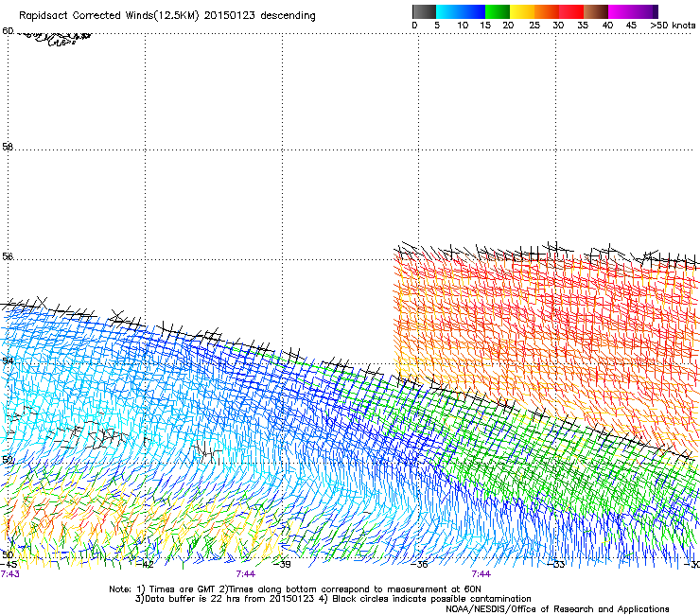
Task: Click the legend value '45'
Action: pyautogui.click(x=631, y=26)
